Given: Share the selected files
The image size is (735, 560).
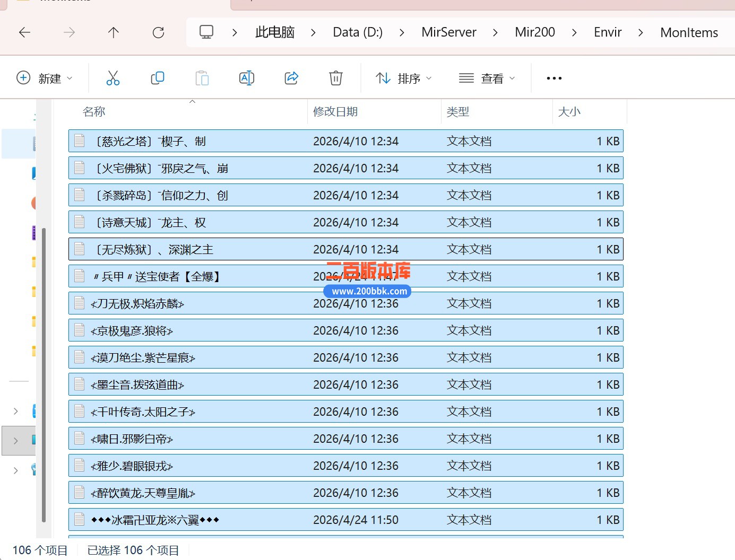Looking at the screenshot, I should click(291, 78).
